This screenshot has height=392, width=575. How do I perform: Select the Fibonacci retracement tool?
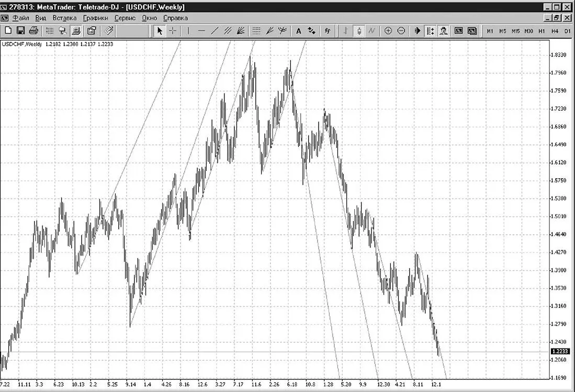[256, 31]
